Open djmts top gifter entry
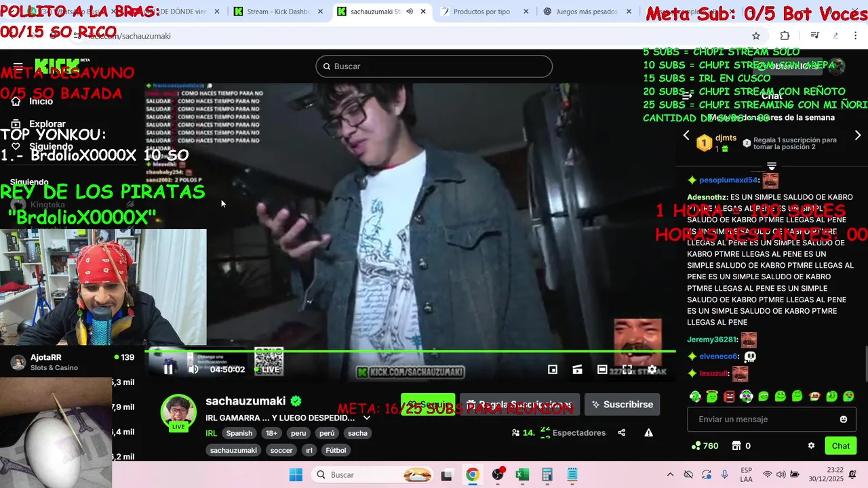The image size is (868, 488). 717,143
